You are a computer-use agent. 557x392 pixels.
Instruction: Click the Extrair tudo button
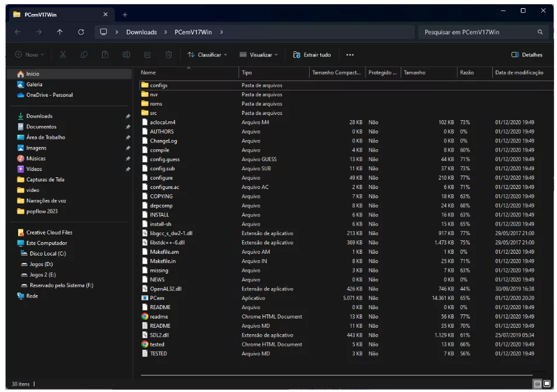point(312,55)
